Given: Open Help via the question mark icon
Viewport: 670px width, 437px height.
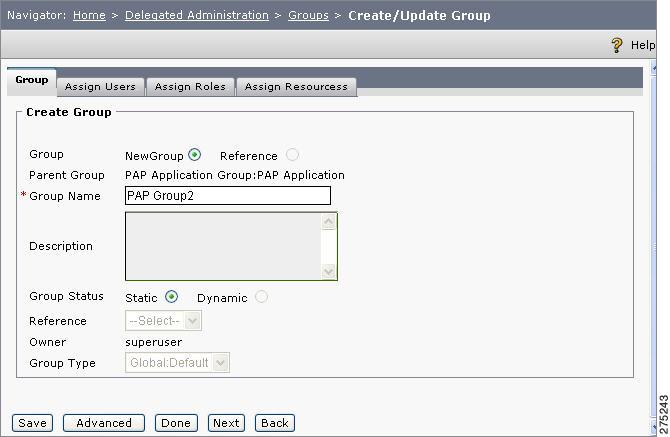Looking at the screenshot, I should tap(617, 45).
